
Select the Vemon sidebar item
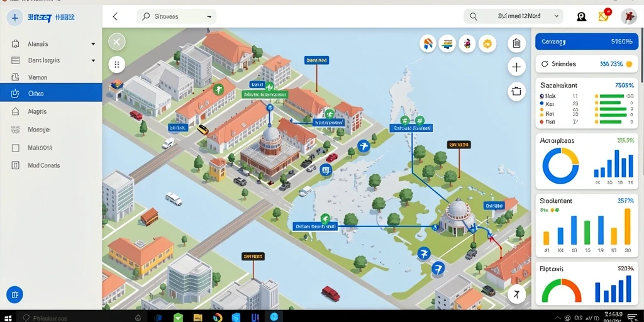pos(51,77)
